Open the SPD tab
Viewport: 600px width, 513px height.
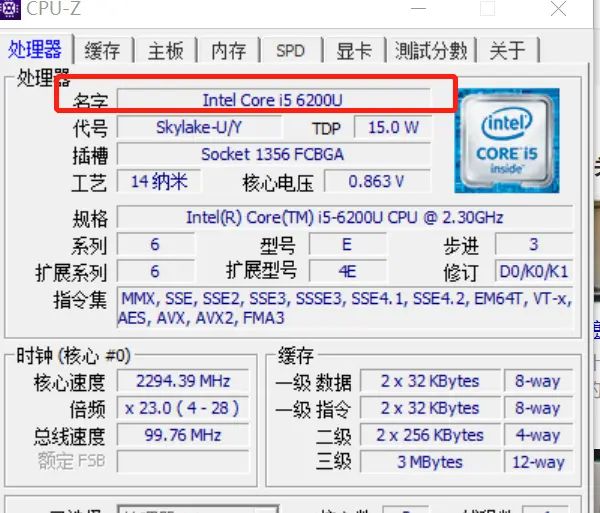291,50
